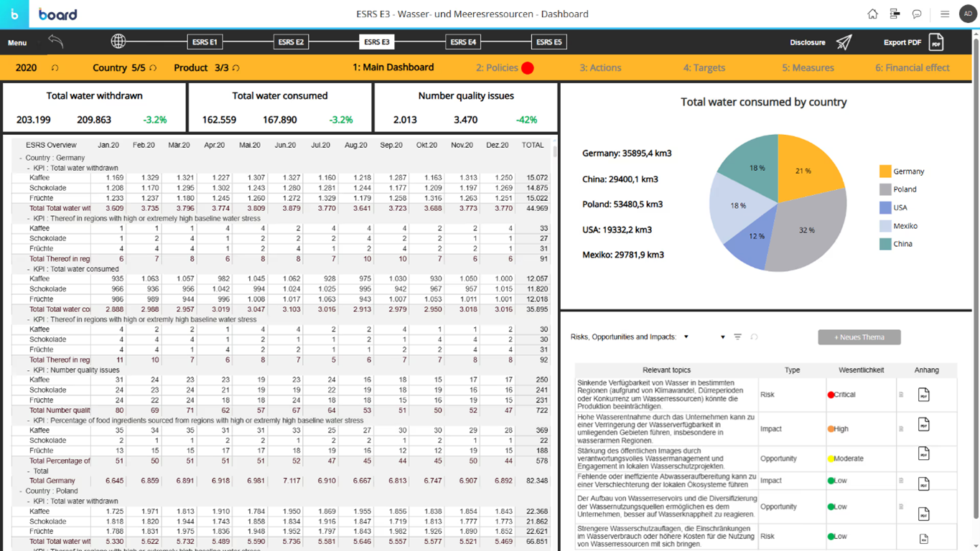The width and height of the screenshot is (980, 551).
Task: Navigate to the ESRS E4 step
Action: coord(462,42)
